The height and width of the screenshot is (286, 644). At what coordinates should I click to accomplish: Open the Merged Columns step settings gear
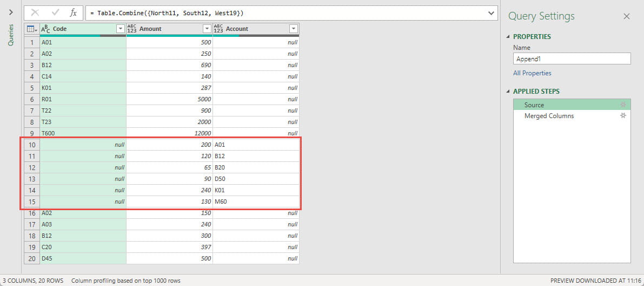point(623,116)
